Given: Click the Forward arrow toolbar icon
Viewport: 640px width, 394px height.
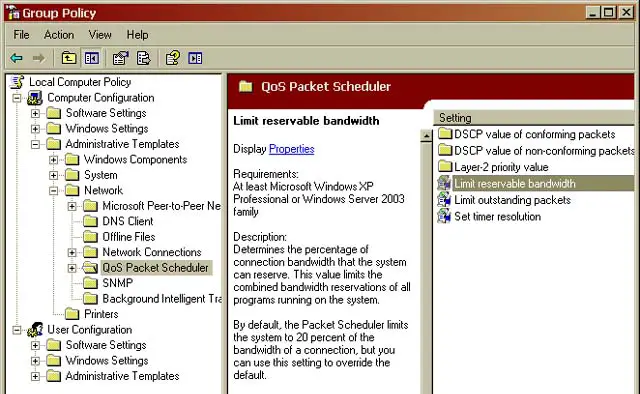Looking at the screenshot, I should [x=39, y=58].
